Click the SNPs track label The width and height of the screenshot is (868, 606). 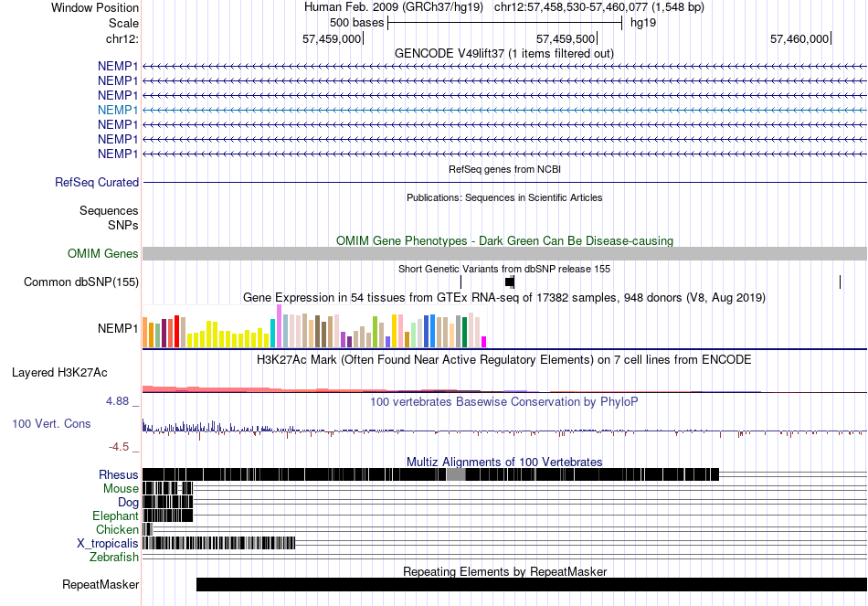[x=123, y=226]
